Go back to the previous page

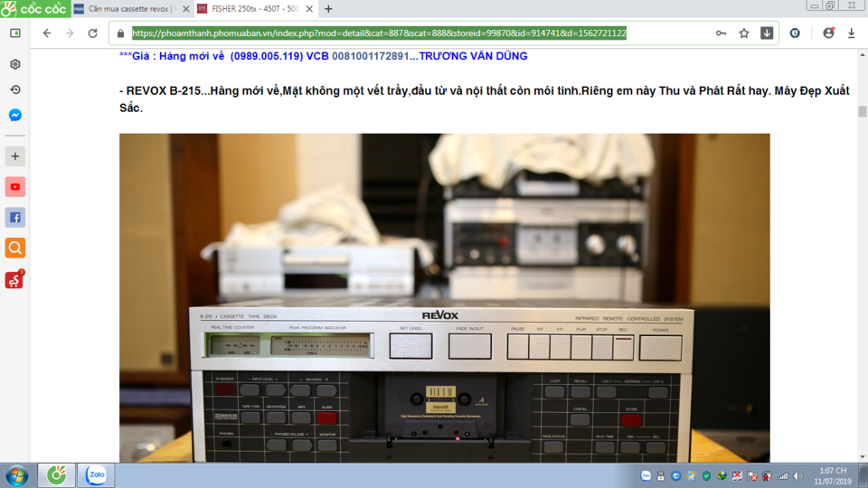tap(47, 33)
